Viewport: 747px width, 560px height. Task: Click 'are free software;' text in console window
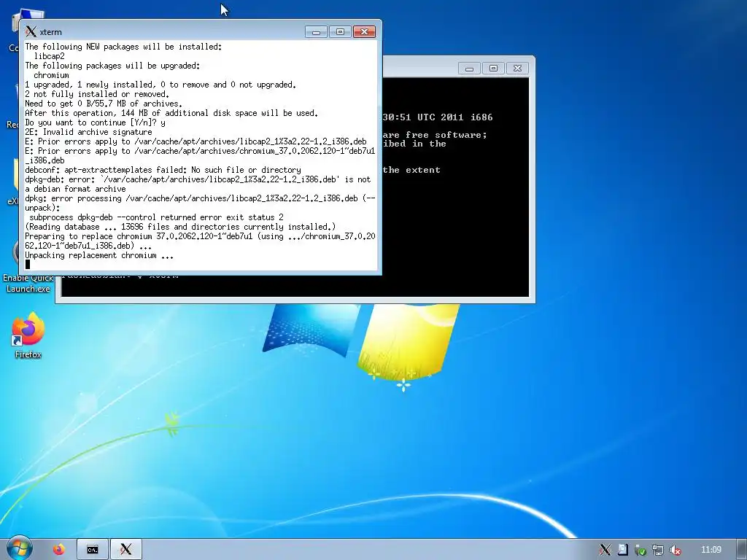tap(435, 135)
